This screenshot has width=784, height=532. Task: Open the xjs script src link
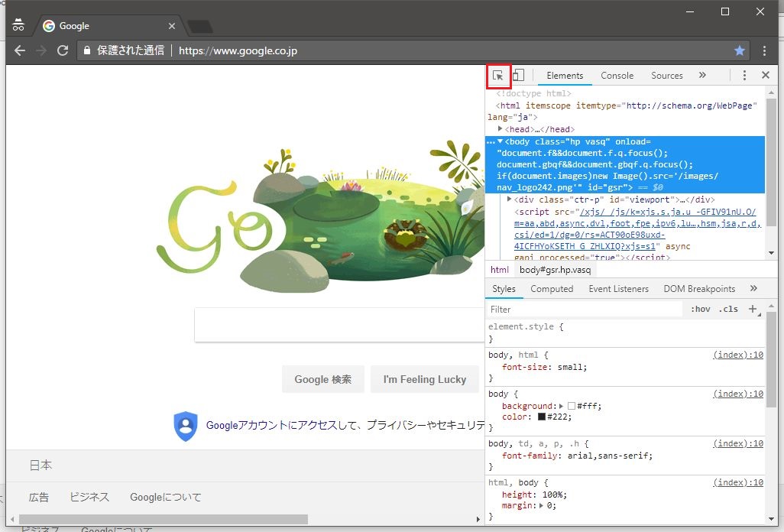click(x=637, y=229)
